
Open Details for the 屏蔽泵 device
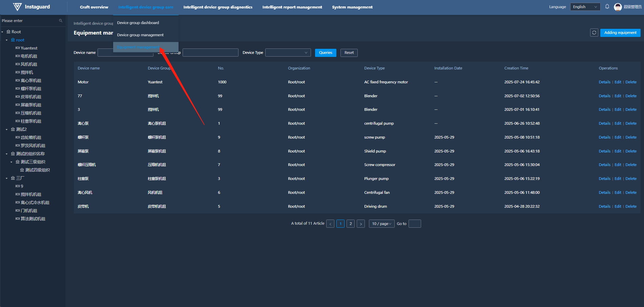point(604,151)
